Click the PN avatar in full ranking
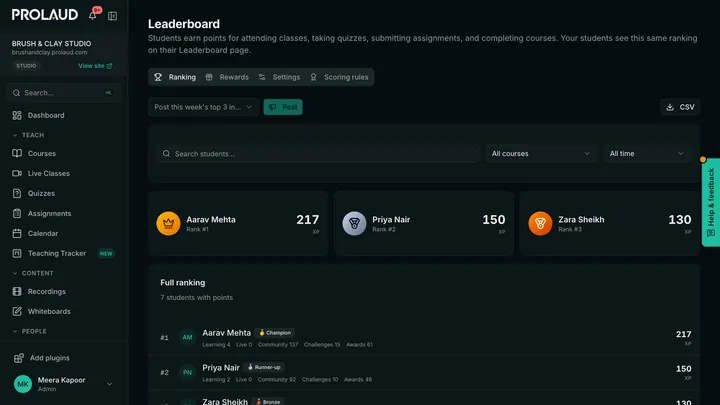The width and height of the screenshot is (720, 405). pyautogui.click(x=187, y=372)
